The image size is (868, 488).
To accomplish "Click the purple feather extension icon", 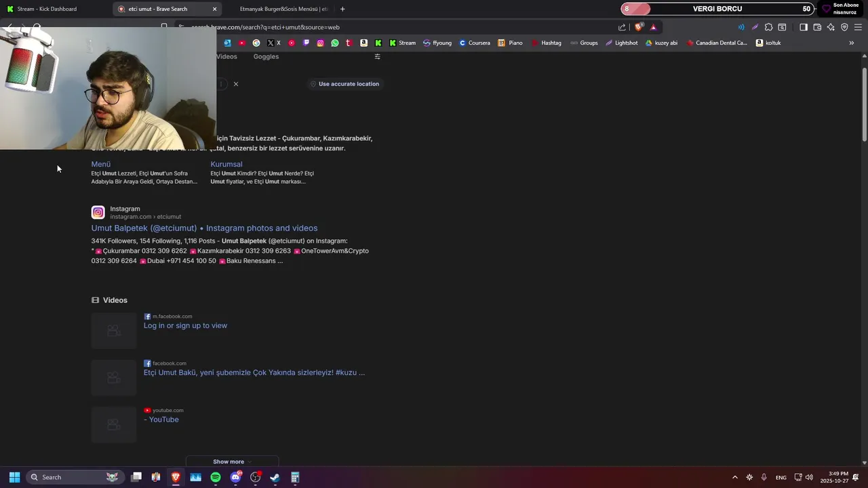I will click(x=755, y=27).
